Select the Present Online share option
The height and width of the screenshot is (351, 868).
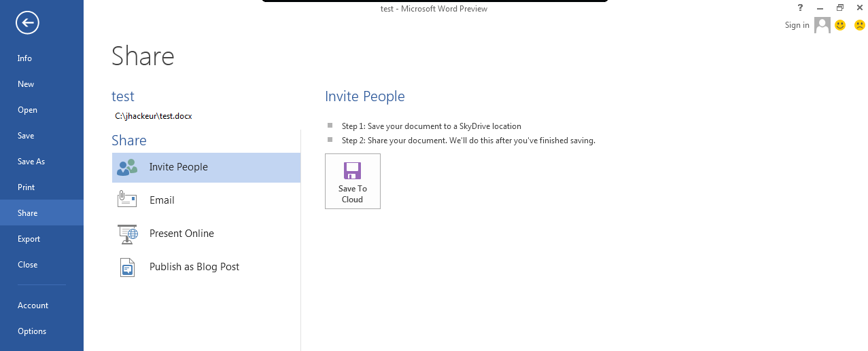click(x=206, y=234)
